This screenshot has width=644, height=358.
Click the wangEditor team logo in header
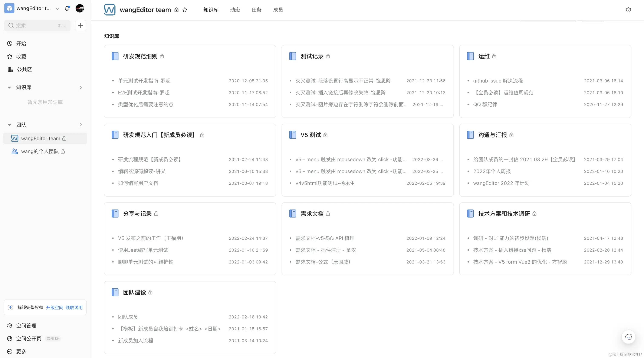[x=110, y=10]
